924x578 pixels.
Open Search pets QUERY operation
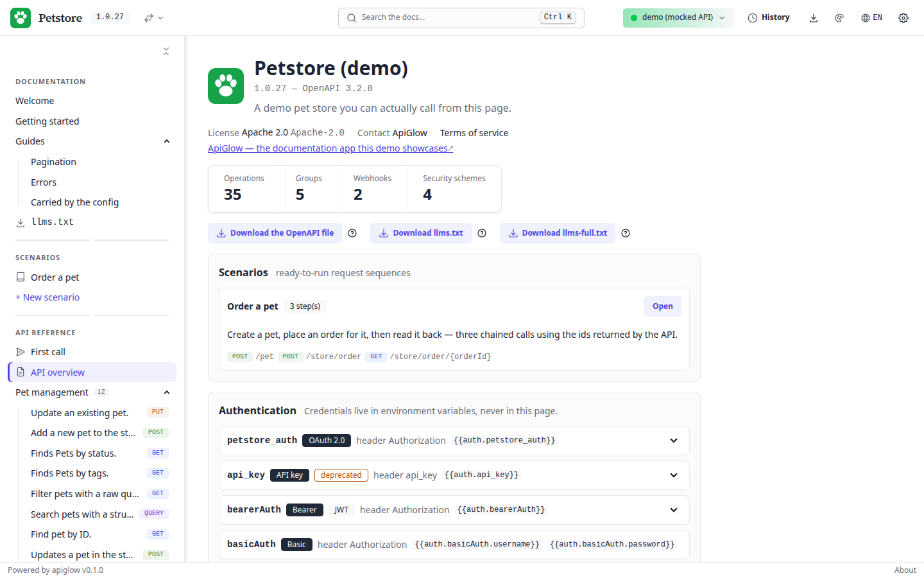click(x=99, y=514)
